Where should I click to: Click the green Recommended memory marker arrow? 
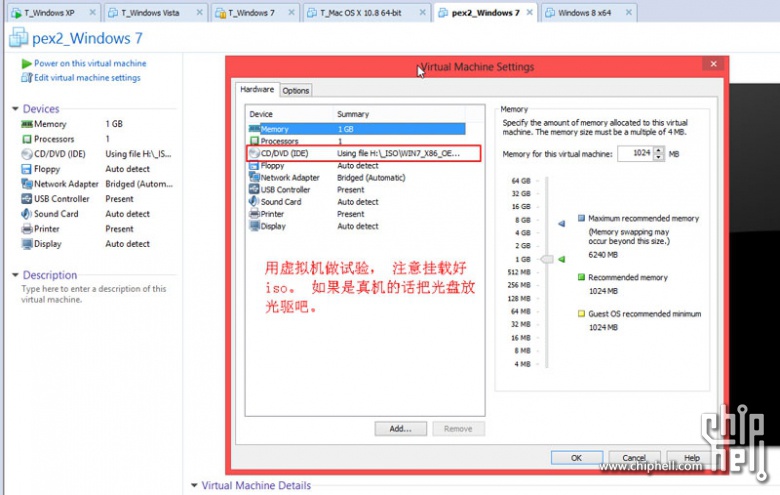click(x=562, y=259)
